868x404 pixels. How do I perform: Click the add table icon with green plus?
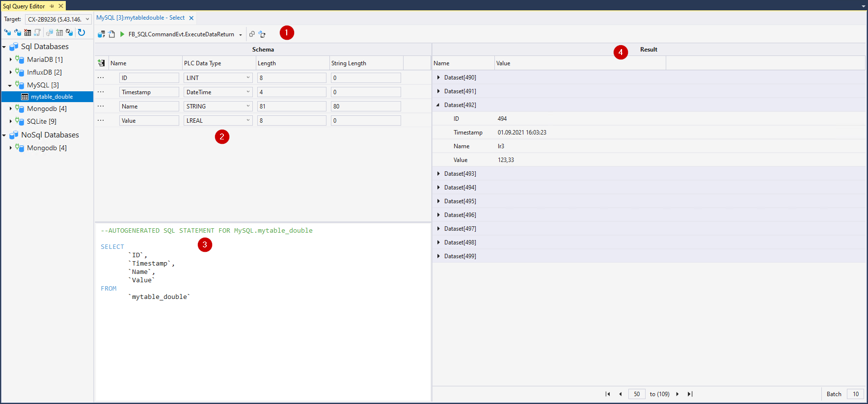[59, 32]
